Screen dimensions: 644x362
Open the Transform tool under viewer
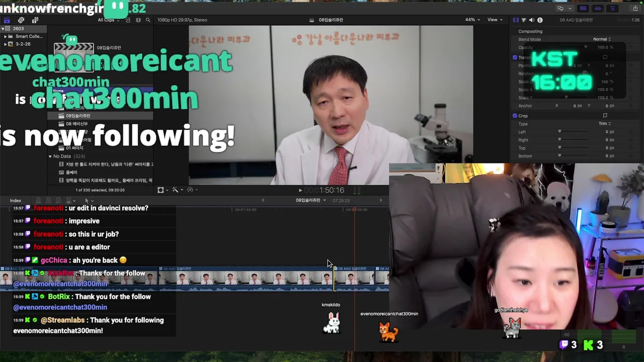[x=160, y=190]
